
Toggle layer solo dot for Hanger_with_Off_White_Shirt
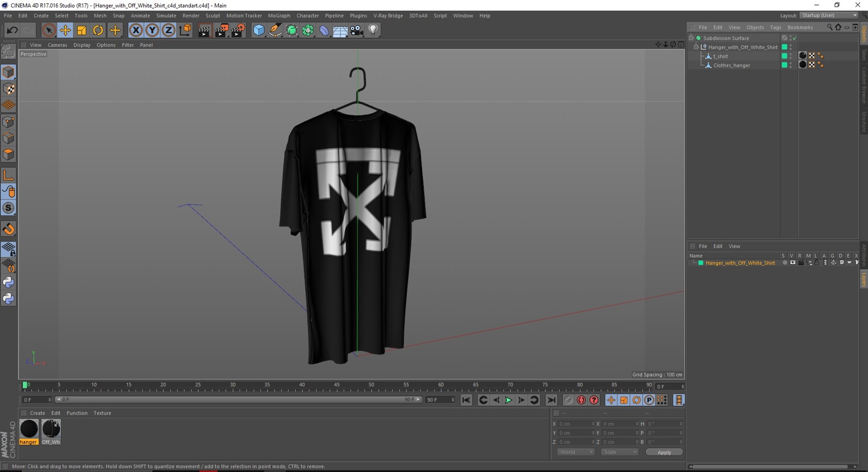click(x=785, y=263)
